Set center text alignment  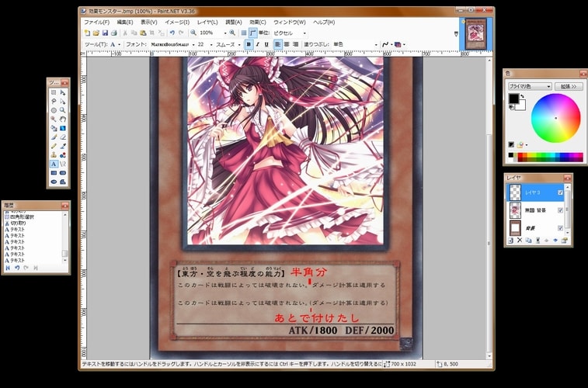click(x=287, y=44)
